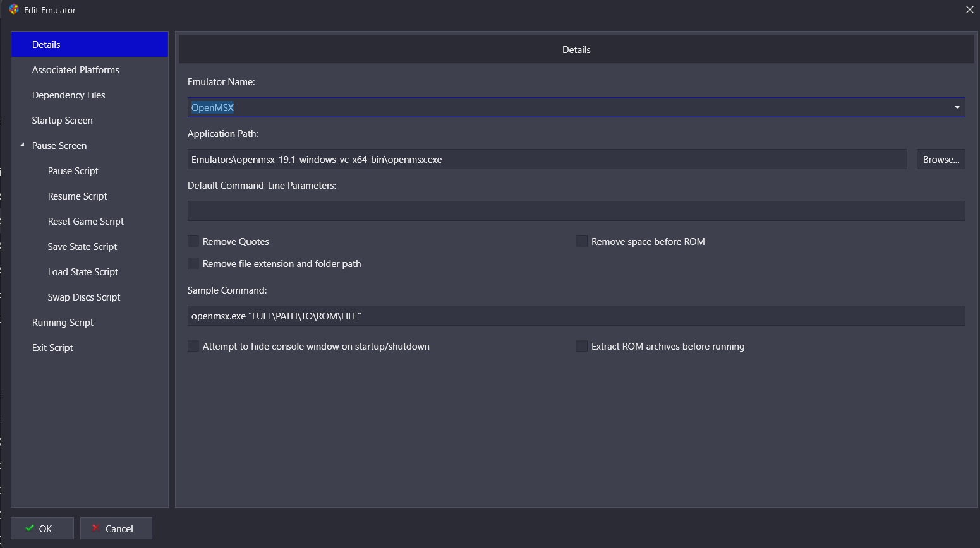
Task: Confirm changes with the OK button
Action: pos(42,528)
